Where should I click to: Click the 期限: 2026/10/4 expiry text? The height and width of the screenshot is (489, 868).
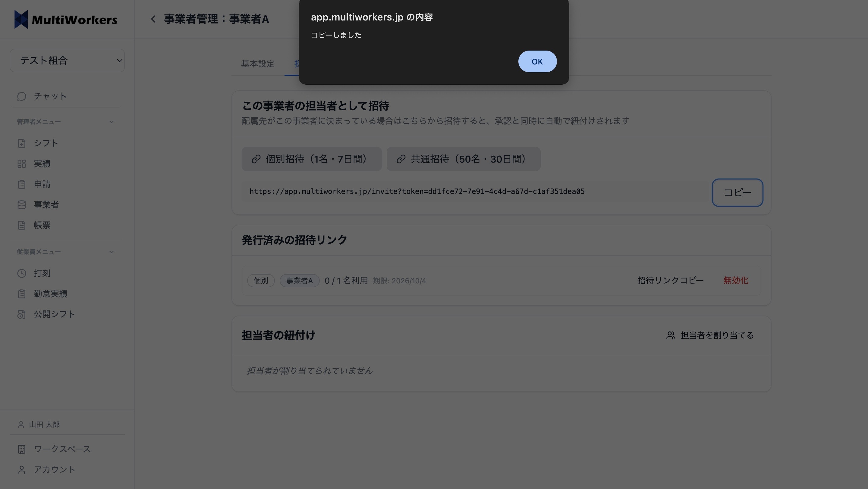coord(399,281)
